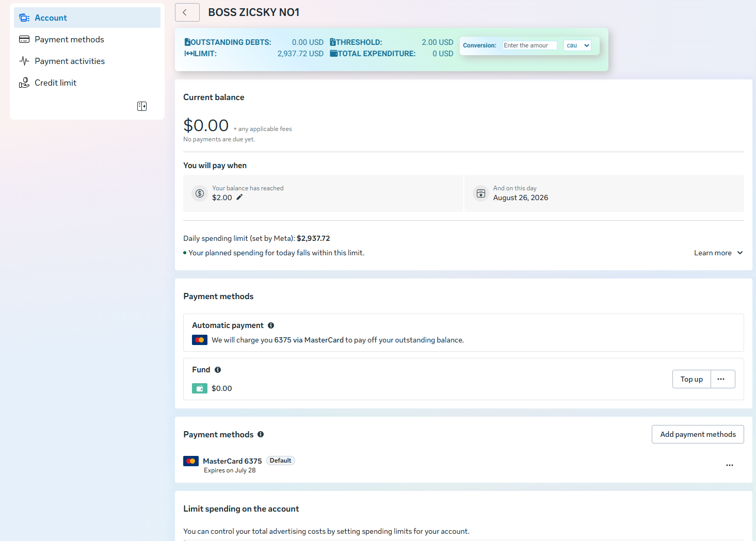Viewport: 756px width, 541px height.
Task: Click the MasterCard 6375 card logo
Action: 191,461
